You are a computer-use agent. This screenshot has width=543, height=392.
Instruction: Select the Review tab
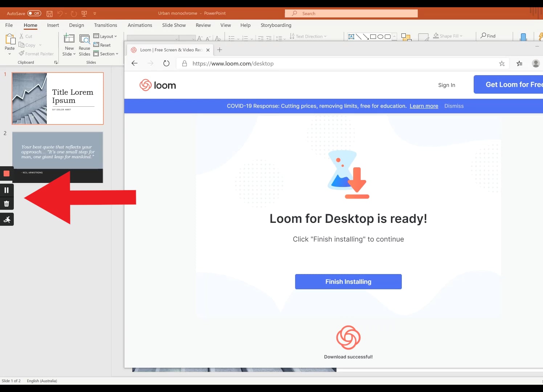click(203, 25)
